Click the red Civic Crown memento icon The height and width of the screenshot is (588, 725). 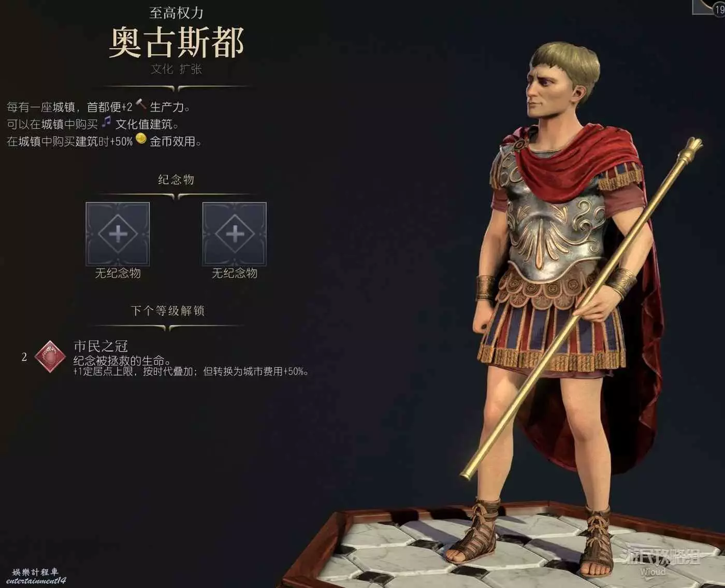(x=50, y=356)
